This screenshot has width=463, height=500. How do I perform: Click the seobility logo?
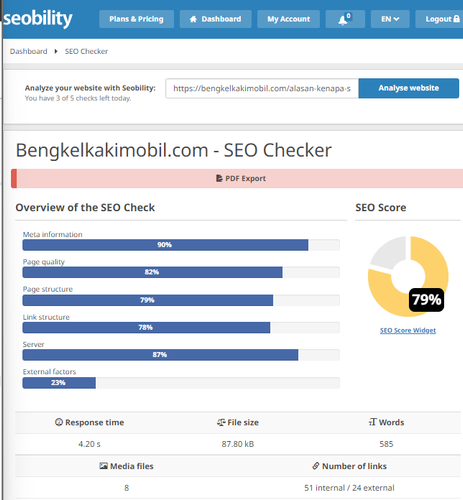38,18
